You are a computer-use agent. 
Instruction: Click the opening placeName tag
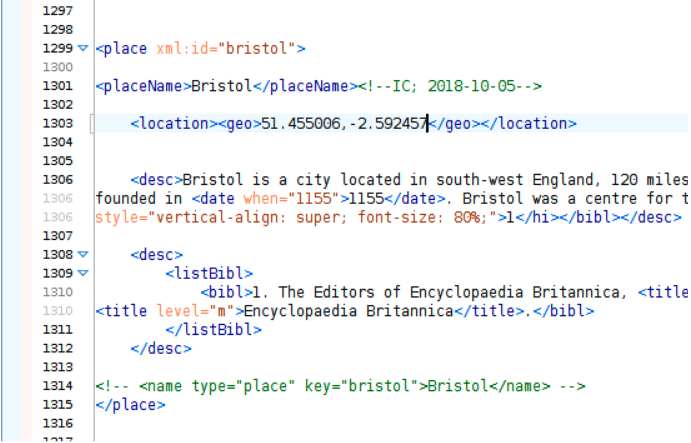point(143,86)
